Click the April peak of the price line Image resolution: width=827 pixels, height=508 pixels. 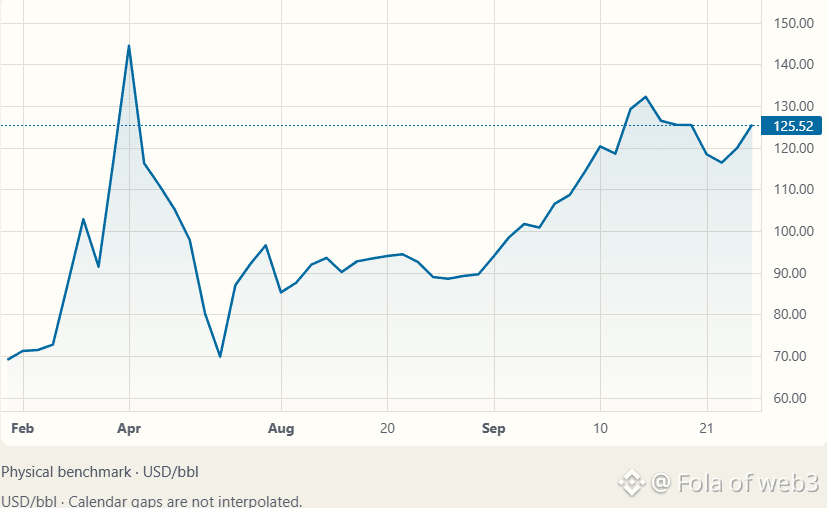pyautogui.click(x=129, y=46)
